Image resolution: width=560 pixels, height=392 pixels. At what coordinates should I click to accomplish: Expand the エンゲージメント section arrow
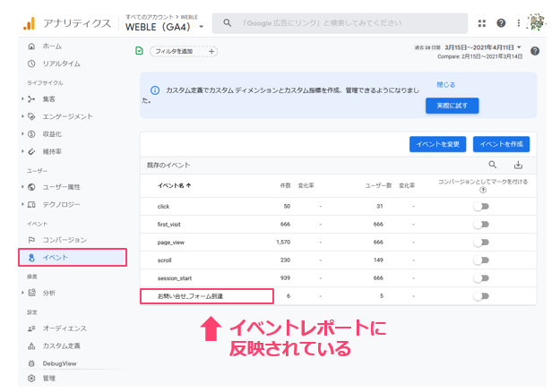22,116
